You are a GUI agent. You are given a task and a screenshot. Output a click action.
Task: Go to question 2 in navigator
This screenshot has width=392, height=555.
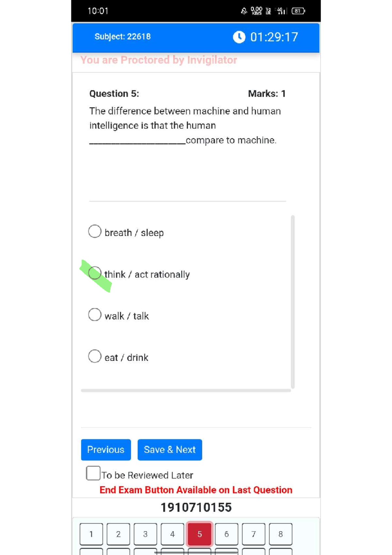coord(118,534)
